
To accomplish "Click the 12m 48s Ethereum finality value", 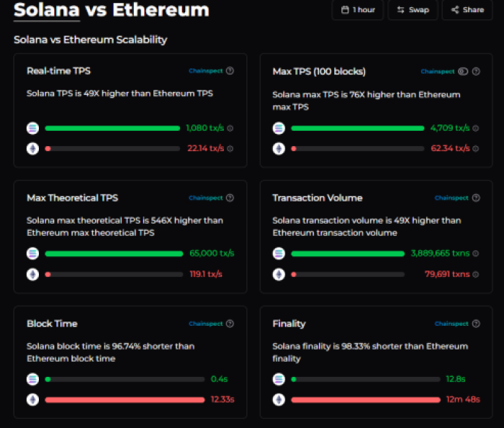I will coord(463,399).
